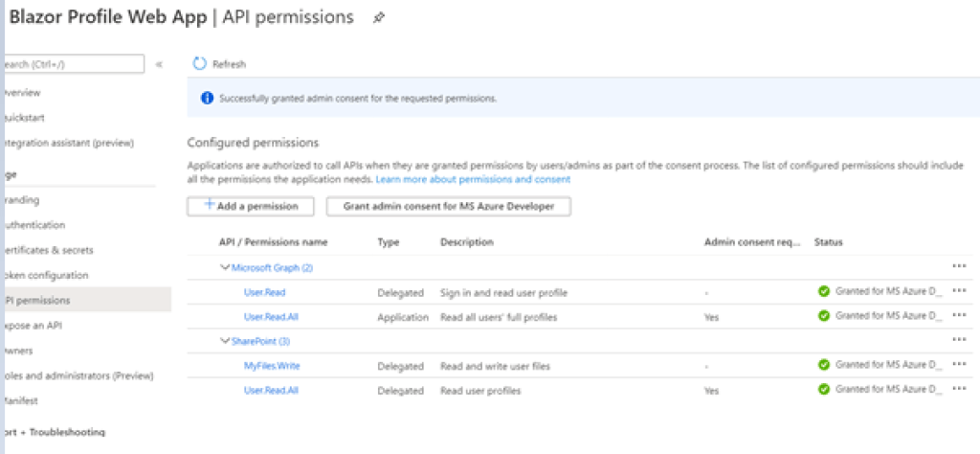The width and height of the screenshot is (980, 454).
Task: Open the ellipsis menu for Microsoft Graph row
Action: click(x=959, y=266)
